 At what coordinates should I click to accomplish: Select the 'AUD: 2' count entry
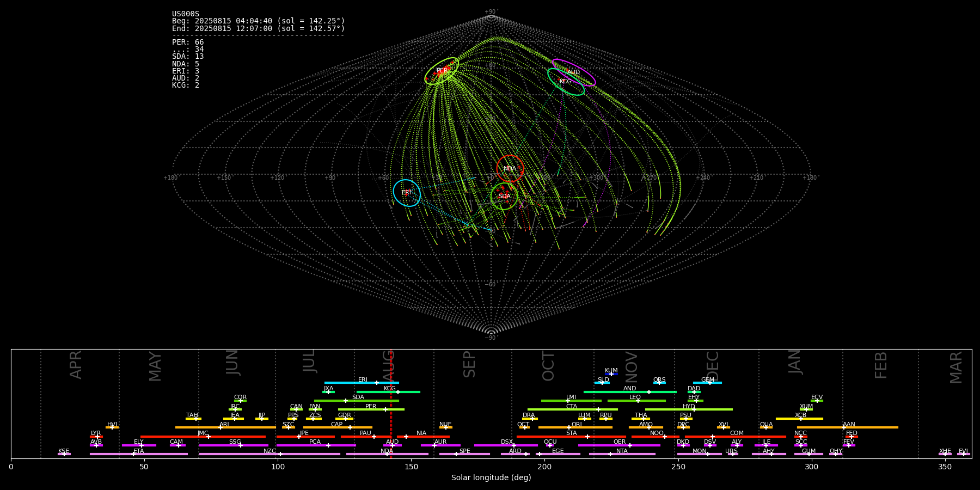(x=186, y=78)
